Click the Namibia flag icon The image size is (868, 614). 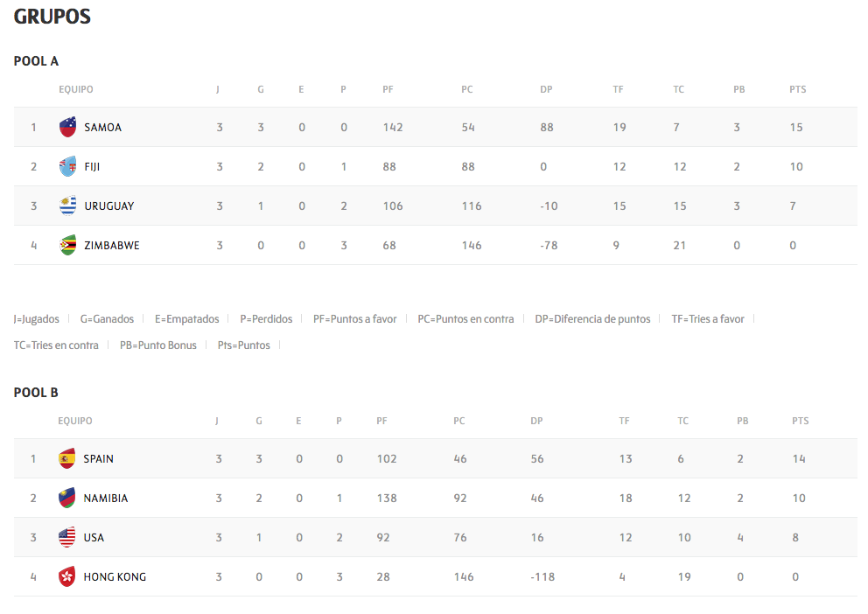point(66,499)
